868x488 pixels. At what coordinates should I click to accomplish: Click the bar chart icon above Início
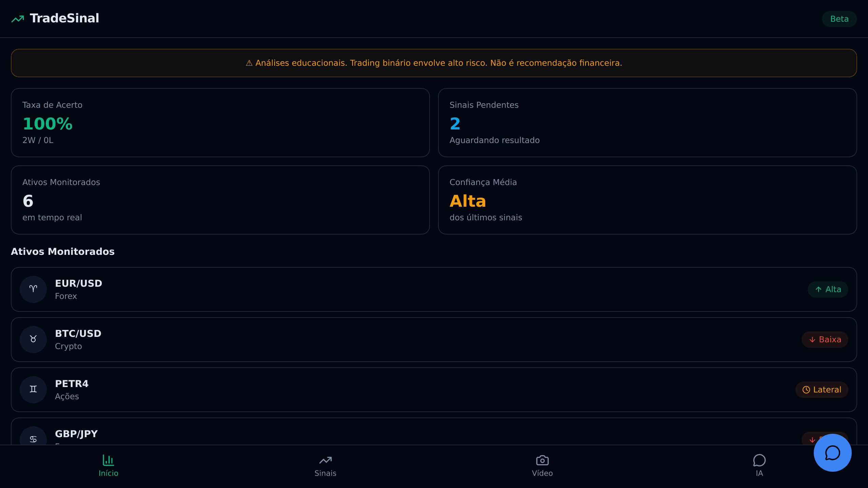[108, 460]
